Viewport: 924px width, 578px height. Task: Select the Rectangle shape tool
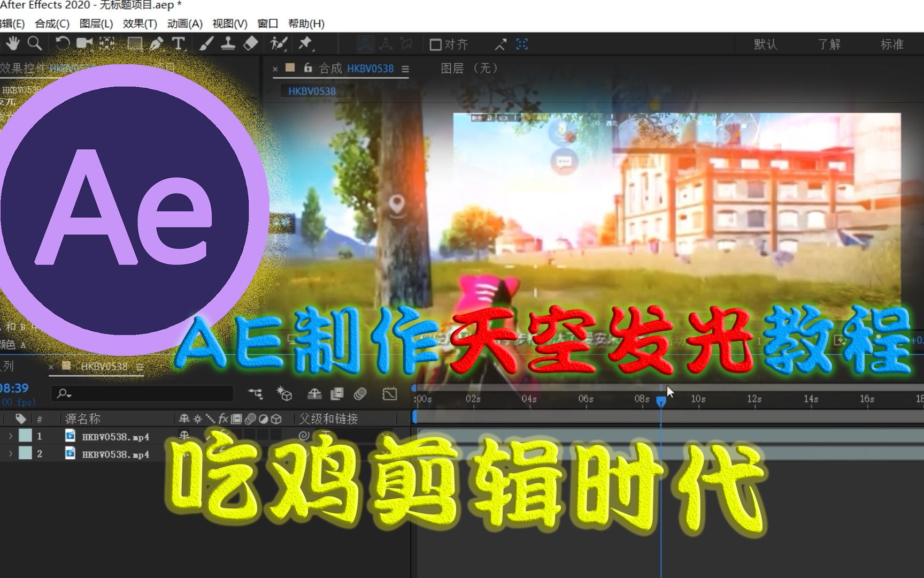[134, 43]
